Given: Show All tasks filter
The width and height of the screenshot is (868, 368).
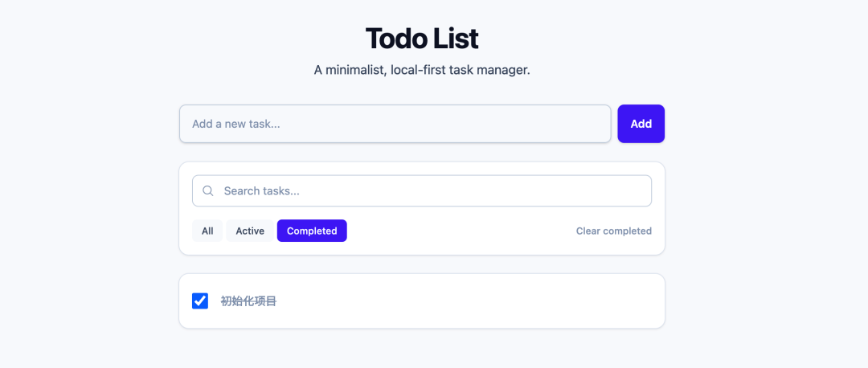Looking at the screenshot, I should 207,231.
